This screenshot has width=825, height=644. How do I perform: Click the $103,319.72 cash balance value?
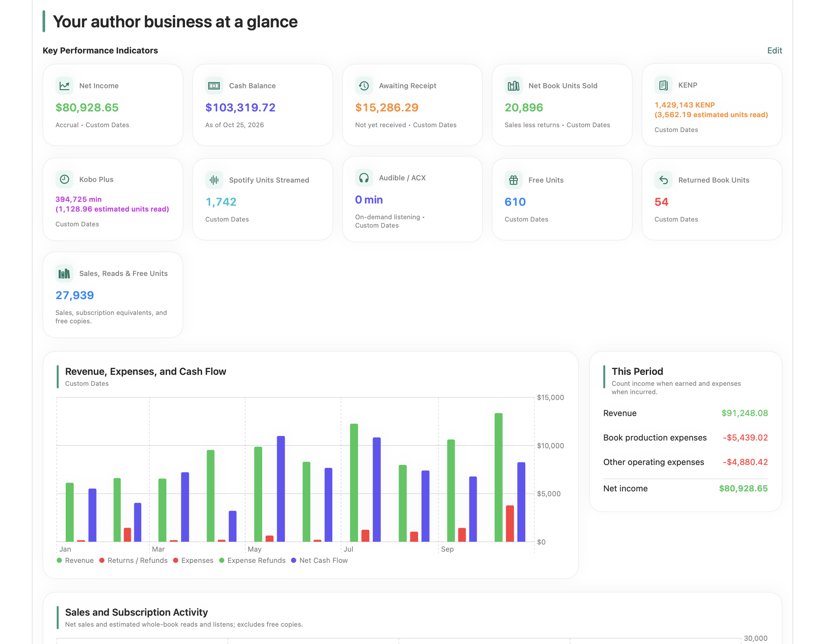240,107
